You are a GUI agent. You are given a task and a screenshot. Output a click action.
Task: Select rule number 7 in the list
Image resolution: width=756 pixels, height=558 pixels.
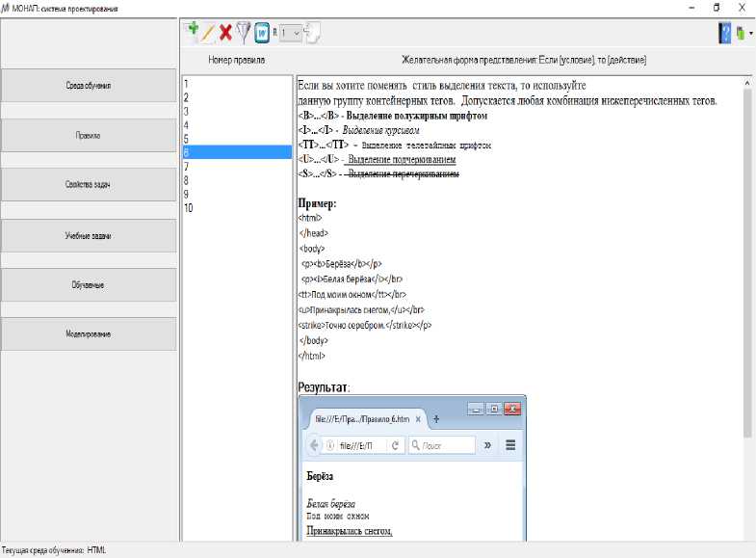click(237, 167)
